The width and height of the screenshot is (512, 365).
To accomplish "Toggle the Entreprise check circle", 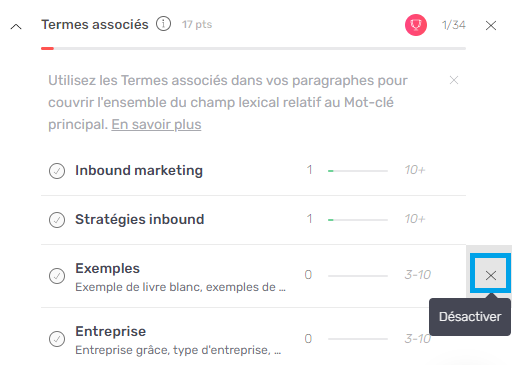I will (x=57, y=339).
